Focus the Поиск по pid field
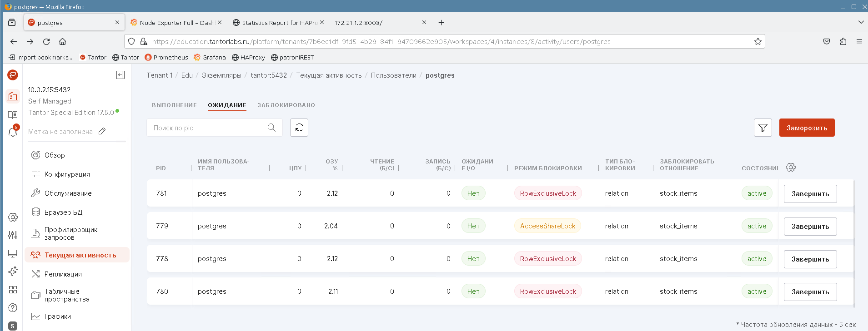 (x=207, y=128)
